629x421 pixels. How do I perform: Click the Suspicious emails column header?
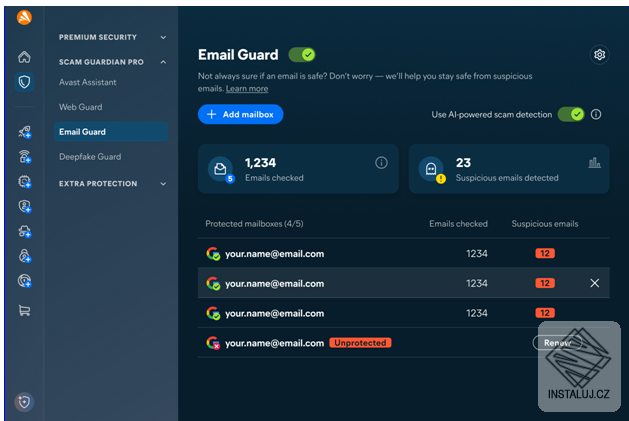(544, 224)
